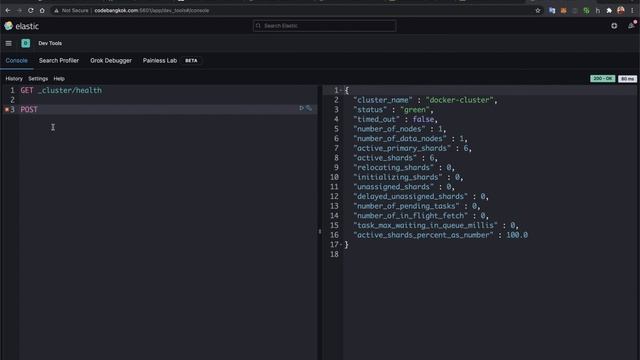
Task: Click the fold arrow on line 17
Action: click(341, 244)
